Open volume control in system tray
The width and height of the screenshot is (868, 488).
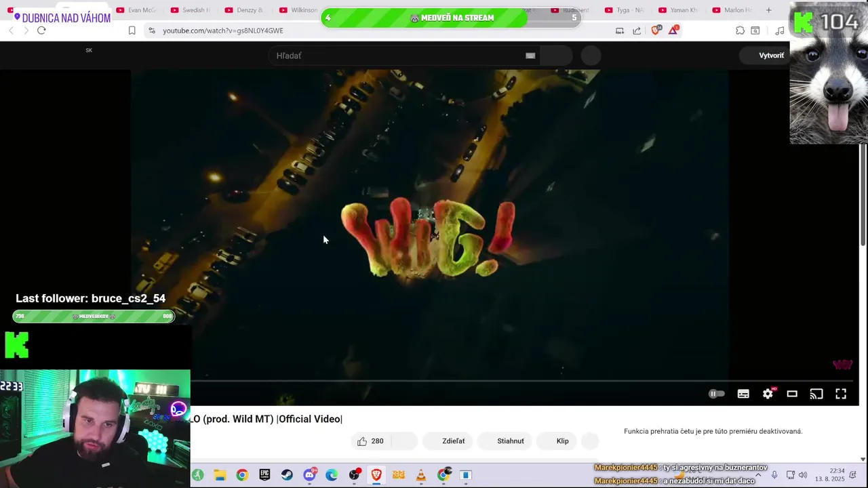803,475
